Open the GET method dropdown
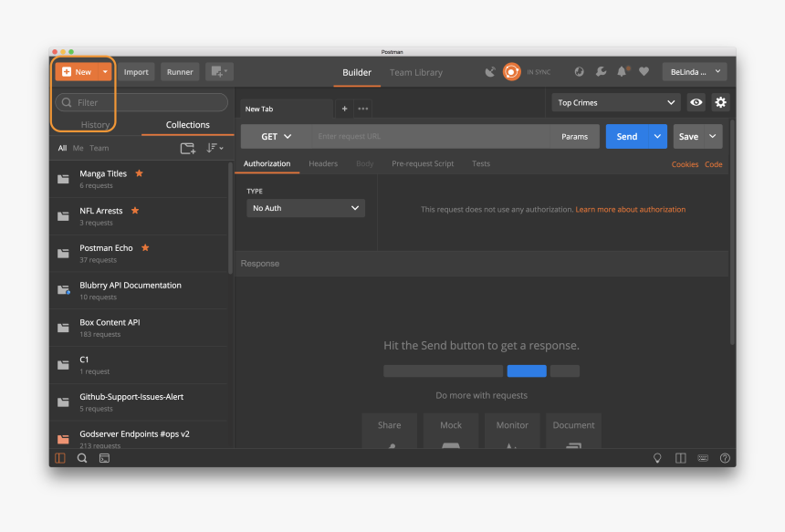The height and width of the screenshot is (532, 785). click(276, 137)
